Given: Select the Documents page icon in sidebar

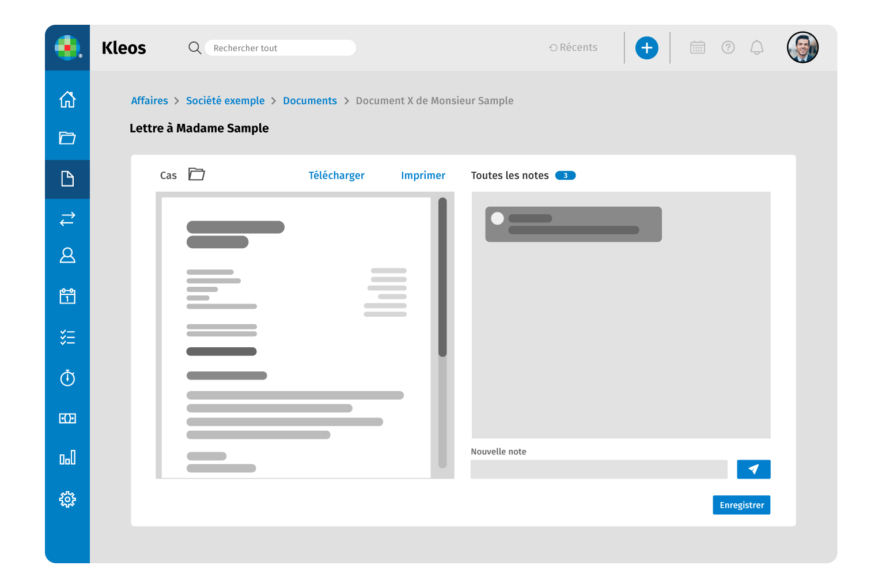Looking at the screenshot, I should tap(67, 179).
